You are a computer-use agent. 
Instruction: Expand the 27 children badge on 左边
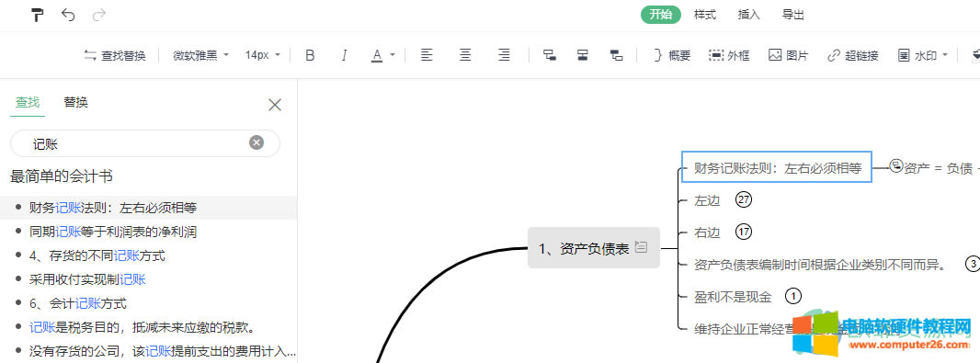coord(743,200)
